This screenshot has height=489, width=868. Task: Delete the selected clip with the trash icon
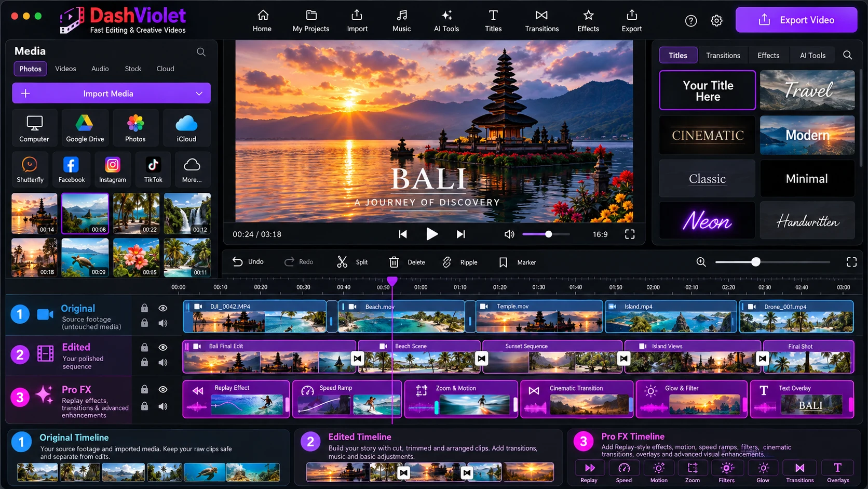click(407, 262)
